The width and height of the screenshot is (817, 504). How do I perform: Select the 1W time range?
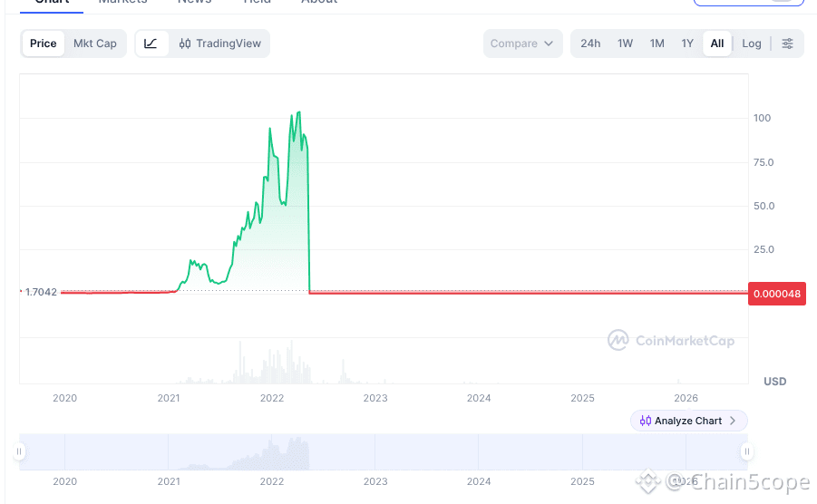(x=626, y=44)
